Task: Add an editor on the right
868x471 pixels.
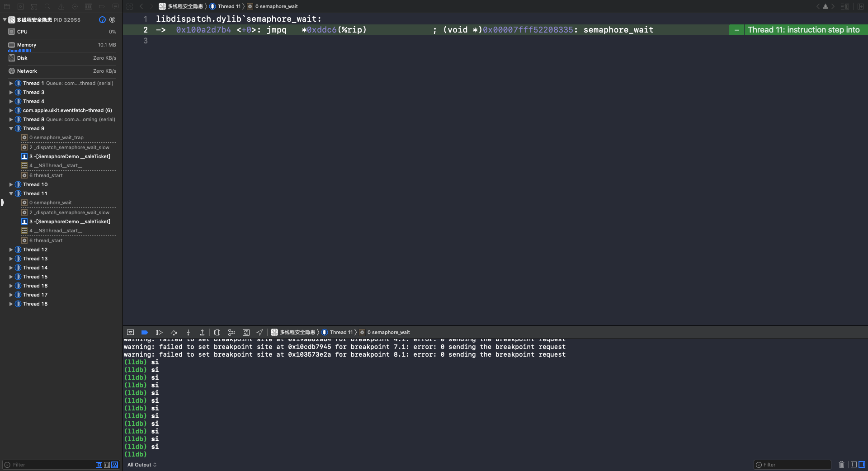Action: click(x=861, y=6)
